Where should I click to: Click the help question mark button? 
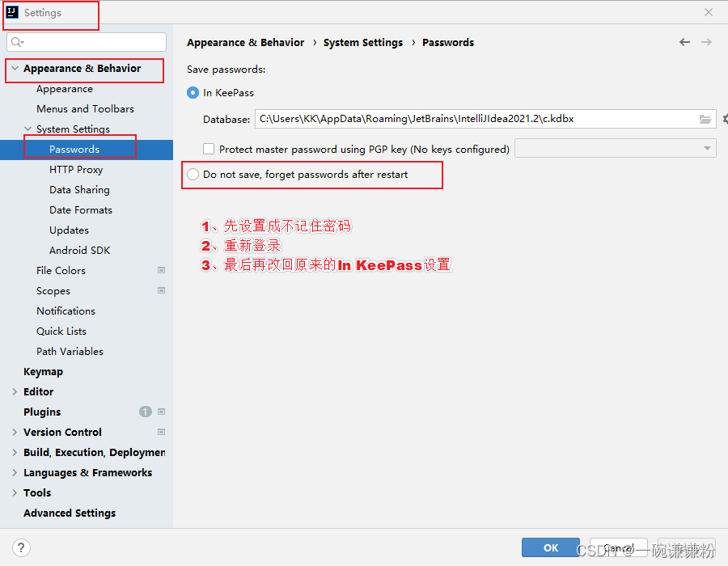click(x=21, y=547)
